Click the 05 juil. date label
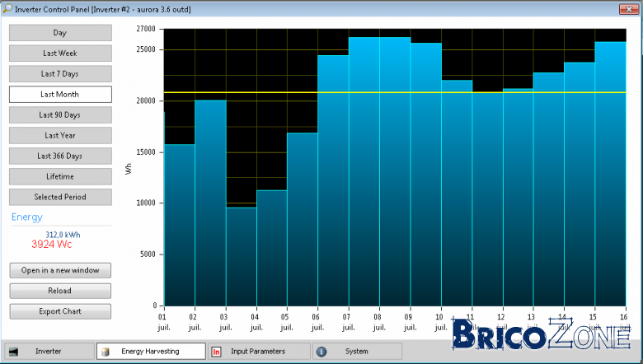The image size is (643, 364). 286,322
